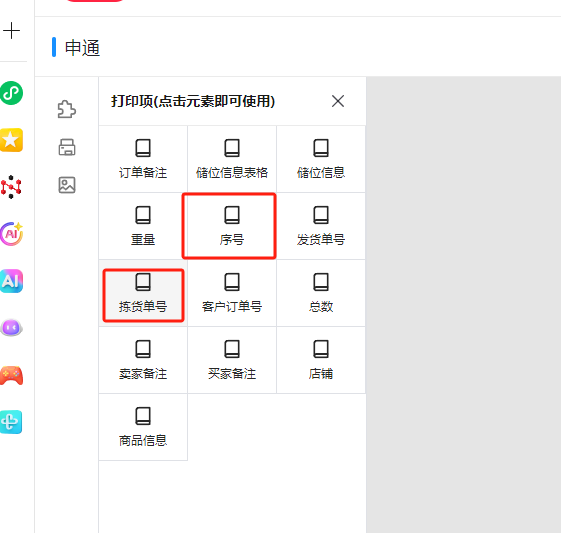Screen dimensions: 561x533
Task: Close the 打印项 panel
Action: (338, 101)
